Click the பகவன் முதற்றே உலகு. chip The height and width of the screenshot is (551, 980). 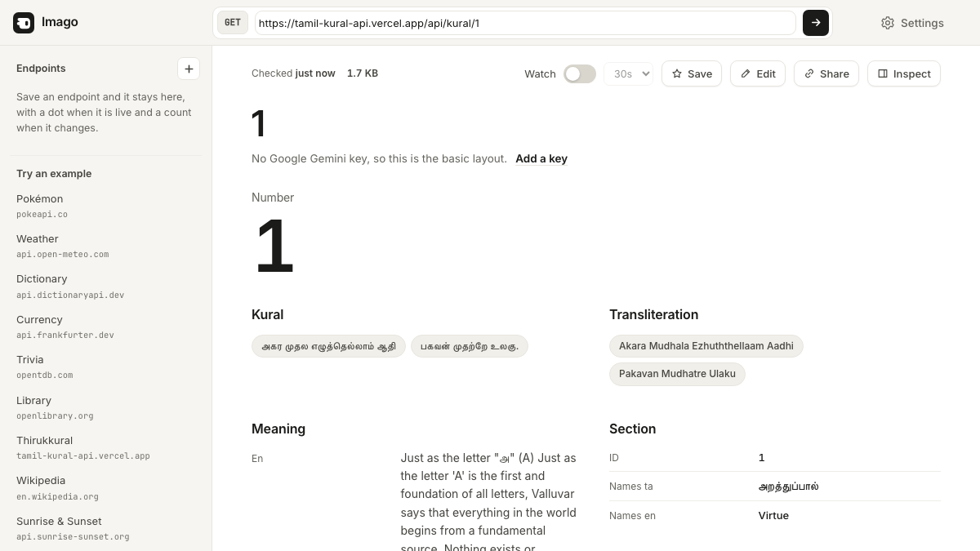coord(470,346)
